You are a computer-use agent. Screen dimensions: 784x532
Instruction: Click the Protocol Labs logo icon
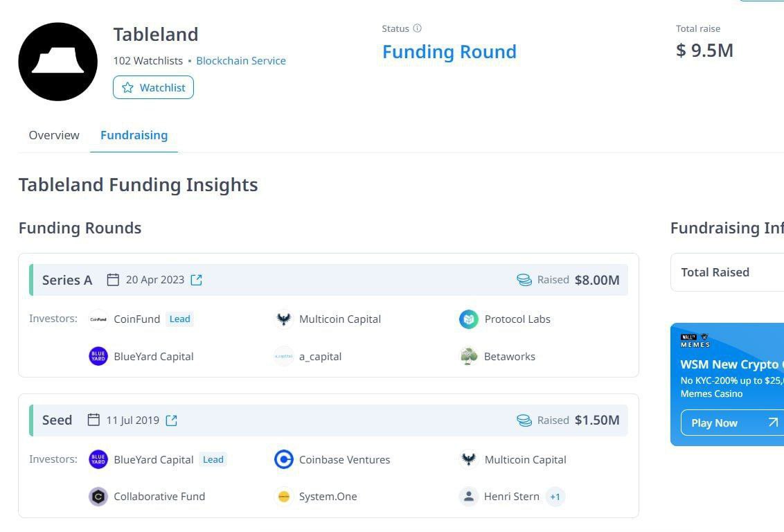469,319
